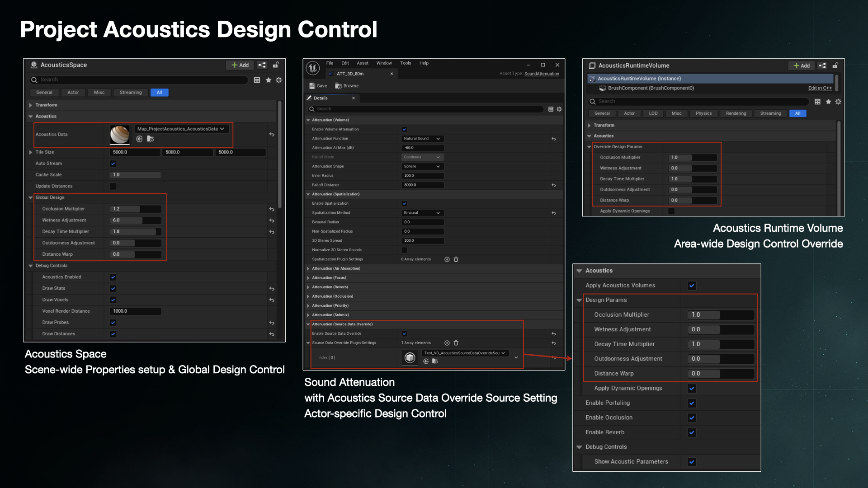Image resolution: width=868 pixels, height=488 pixels.
Task: Toggle Auto Stream checkbox
Action: [x=113, y=164]
